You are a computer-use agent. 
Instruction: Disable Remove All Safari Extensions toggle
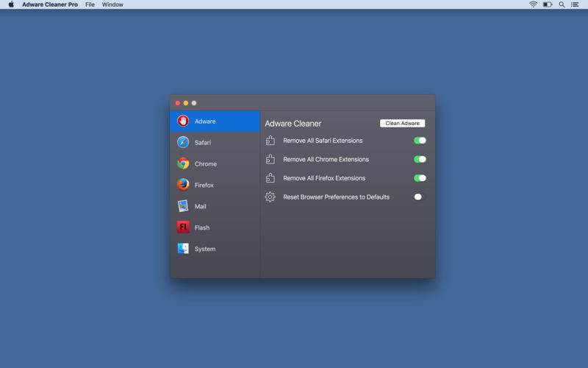(x=420, y=141)
